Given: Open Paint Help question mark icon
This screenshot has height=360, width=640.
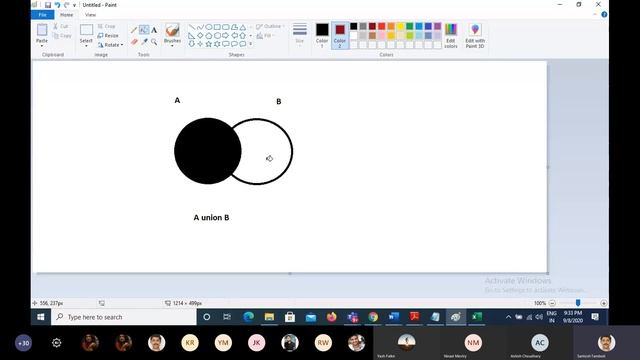Looking at the screenshot, I should pos(604,14).
